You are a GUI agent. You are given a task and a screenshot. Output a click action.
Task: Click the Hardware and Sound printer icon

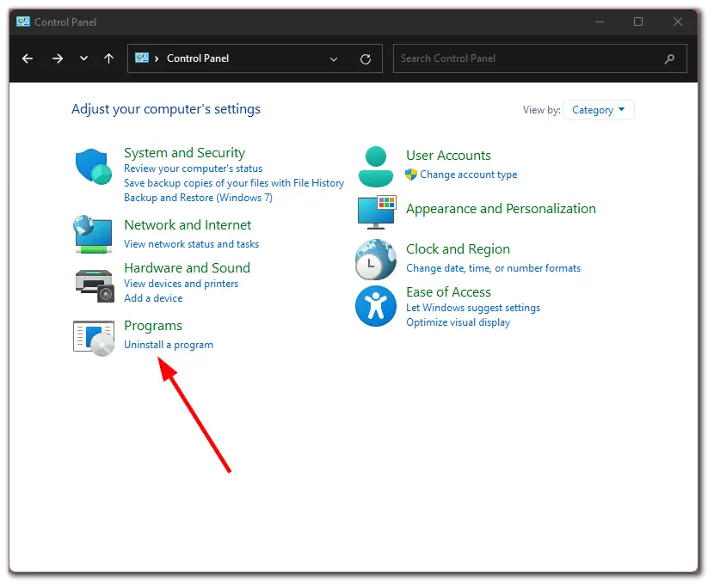click(x=95, y=285)
